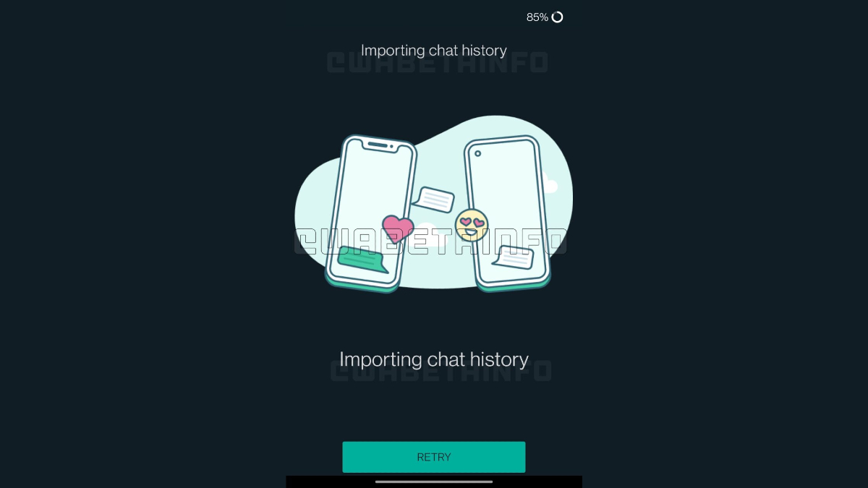
Task: Click the heart-eyes emoji face
Action: tap(472, 225)
